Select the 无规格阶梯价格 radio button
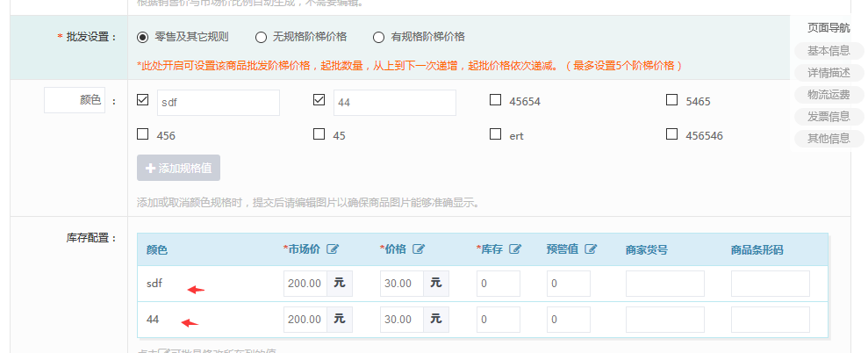The image size is (868, 353). [261, 38]
